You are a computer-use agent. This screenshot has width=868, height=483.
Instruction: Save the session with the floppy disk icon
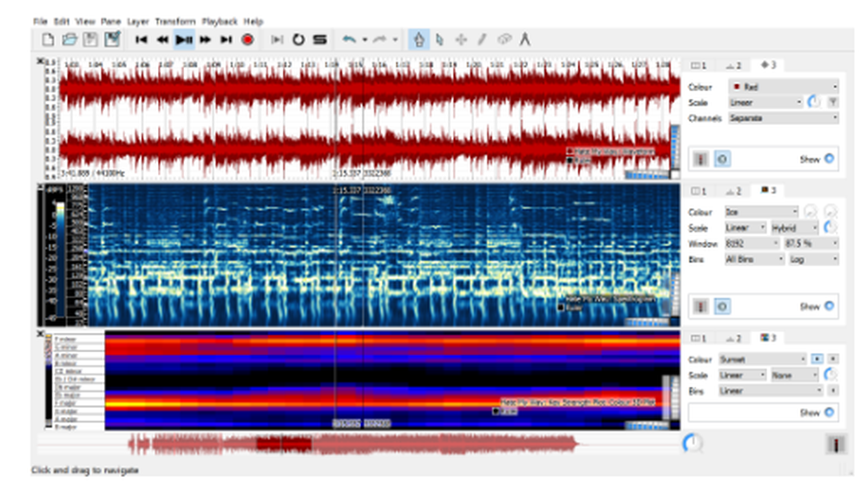90,39
